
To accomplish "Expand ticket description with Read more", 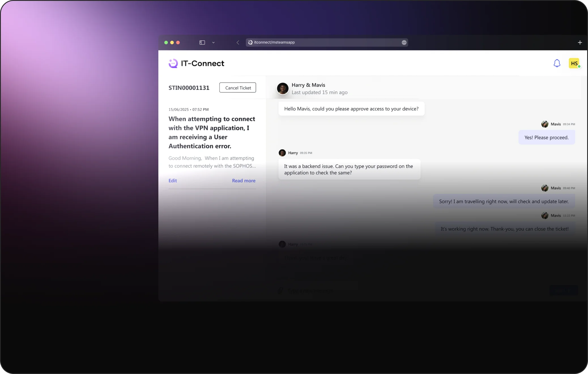I will click(x=244, y=180).
